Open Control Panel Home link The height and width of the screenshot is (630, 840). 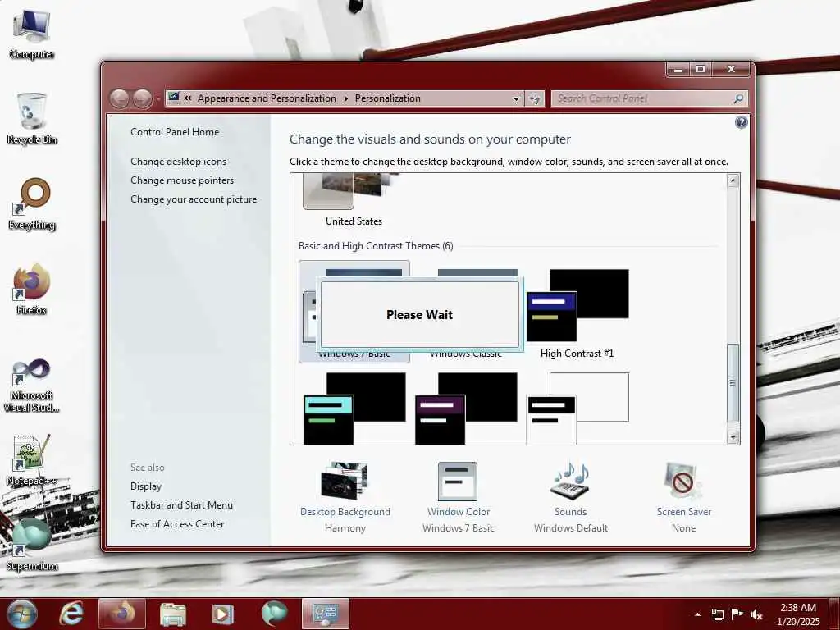pos(175,132)
